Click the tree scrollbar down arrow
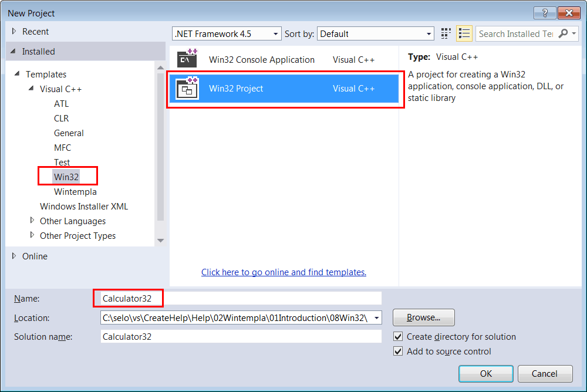This screenshot has height=392, width=587. [x=161, y=241]
